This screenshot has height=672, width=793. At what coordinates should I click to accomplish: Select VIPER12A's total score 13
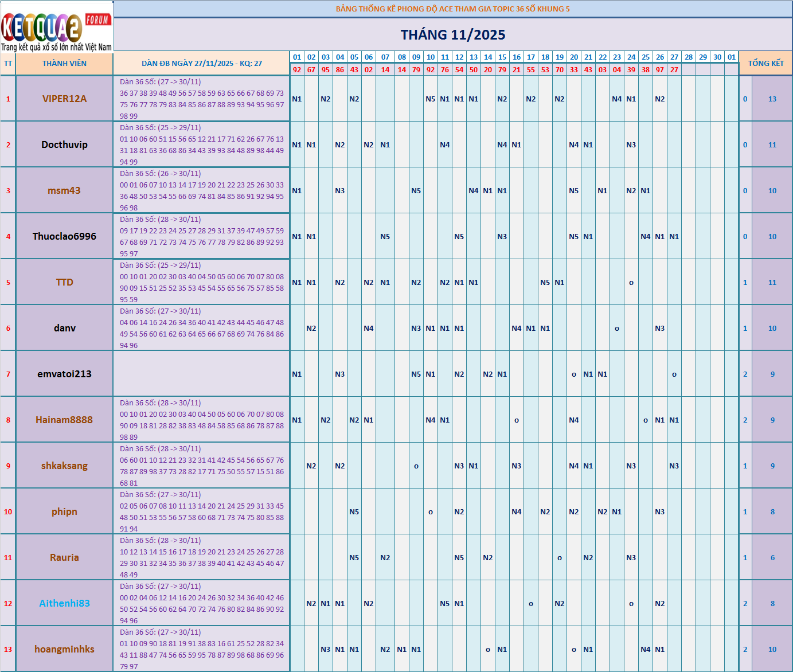pyautogui.click(x=772, y=99)
